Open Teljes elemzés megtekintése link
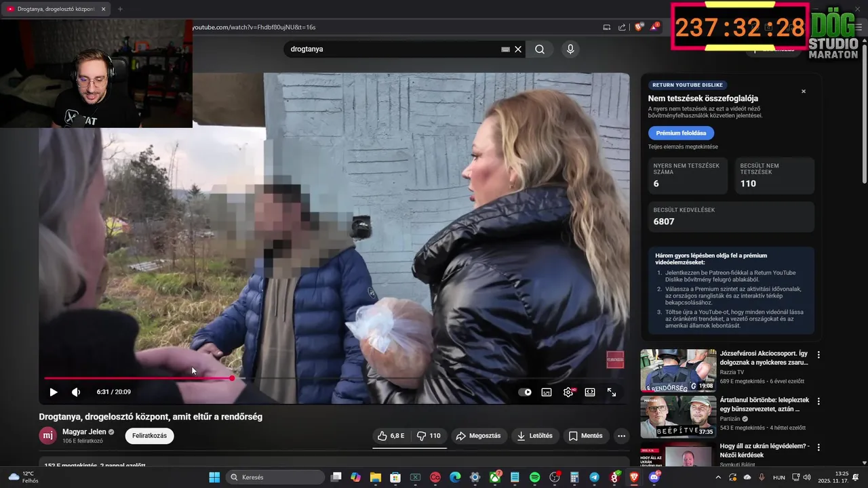Screen dimensions: 868x488 point(683,147)
